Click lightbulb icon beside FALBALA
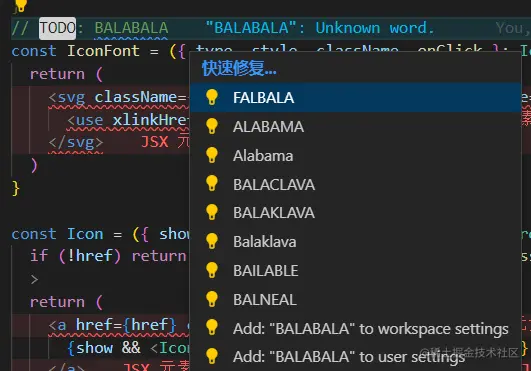531x371 pixels. [x=212, y=97]
